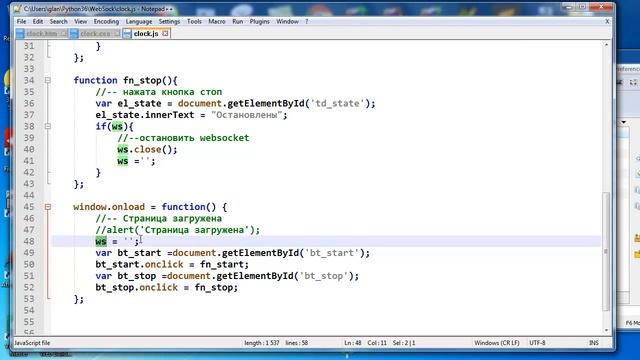Click the editor scrollbar up arrow
The image size is (640, 360).
pos(606,44)
